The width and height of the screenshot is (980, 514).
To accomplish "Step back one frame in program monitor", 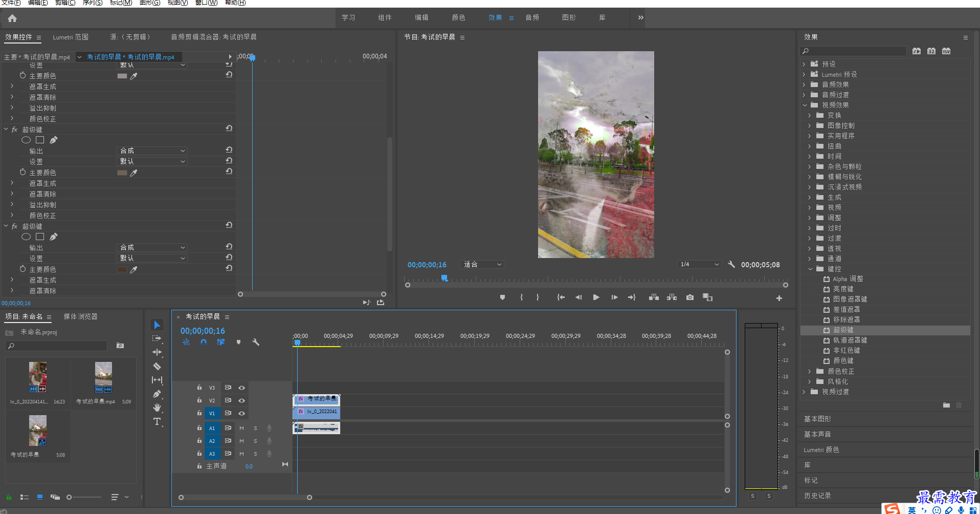I will [578, 297].
